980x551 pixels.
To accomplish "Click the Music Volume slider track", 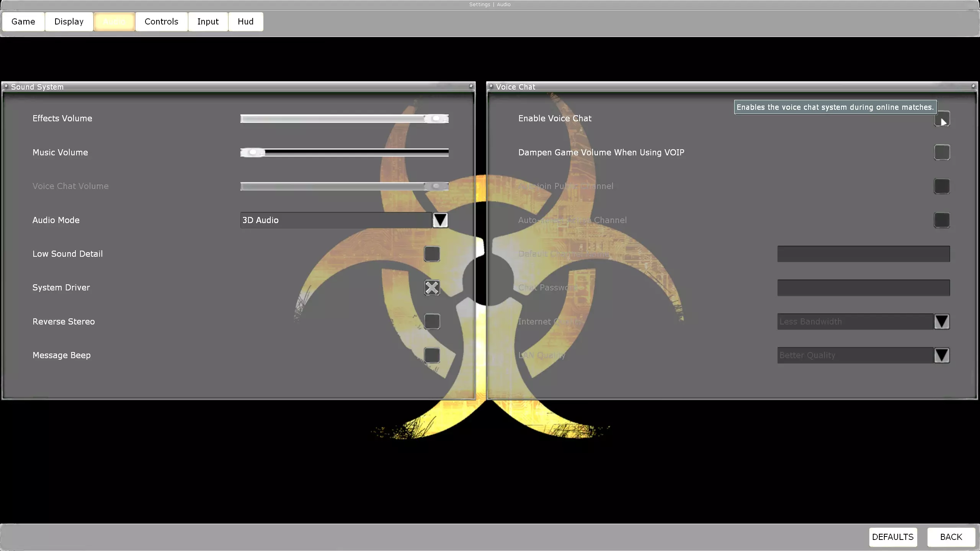I will [x=356, y=153].
